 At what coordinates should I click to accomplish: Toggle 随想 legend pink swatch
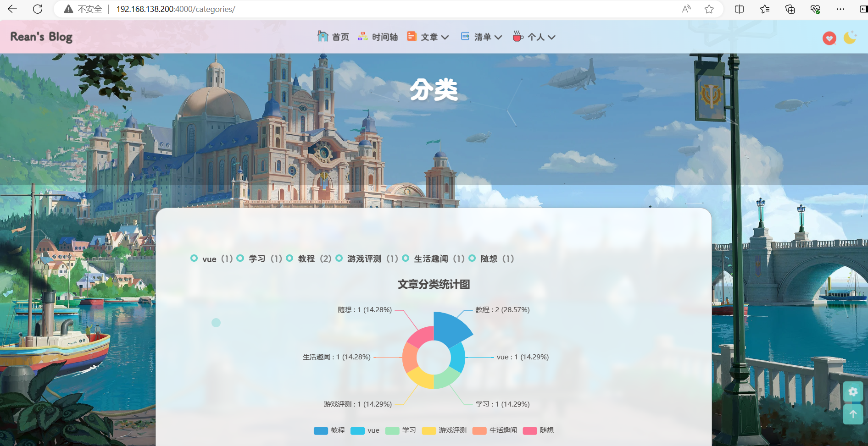pos(530,431)
